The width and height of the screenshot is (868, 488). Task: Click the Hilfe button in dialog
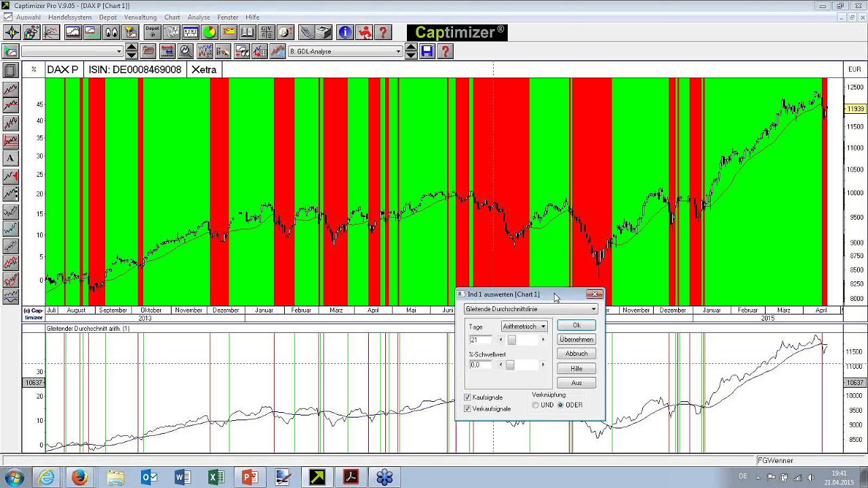click(x=576, y=369)
